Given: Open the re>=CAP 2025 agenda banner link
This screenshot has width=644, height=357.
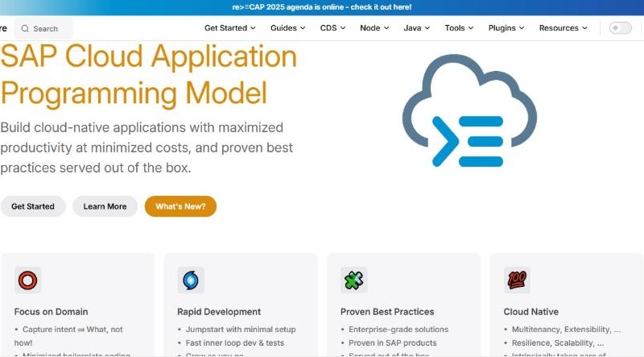Looking at the screenshot, I should (x=322, y=7).
